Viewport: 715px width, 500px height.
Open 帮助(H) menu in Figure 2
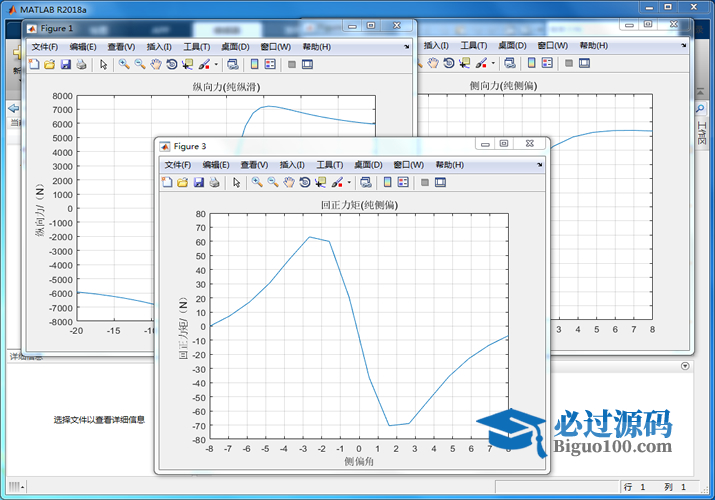(x=594, y=46)
